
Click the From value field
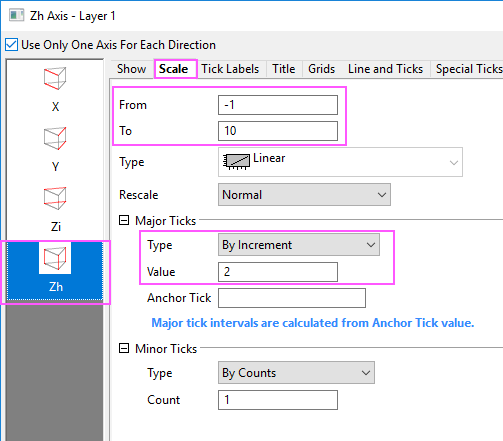(x=278, y=105)
